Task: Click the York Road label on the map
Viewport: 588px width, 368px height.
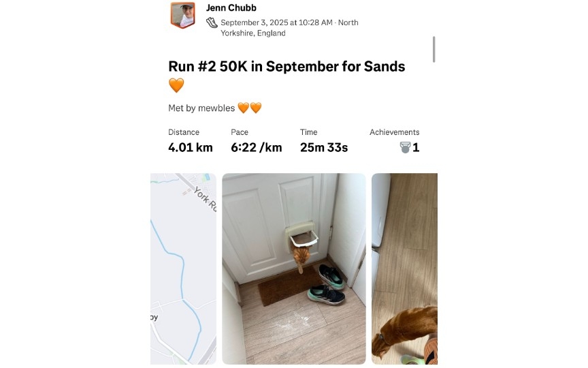Action: [x=204, y=198]
